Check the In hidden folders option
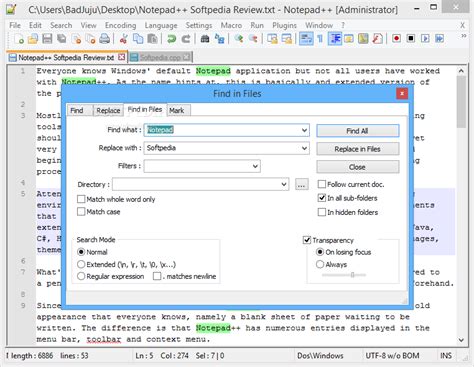 click(x=322, y=212)
